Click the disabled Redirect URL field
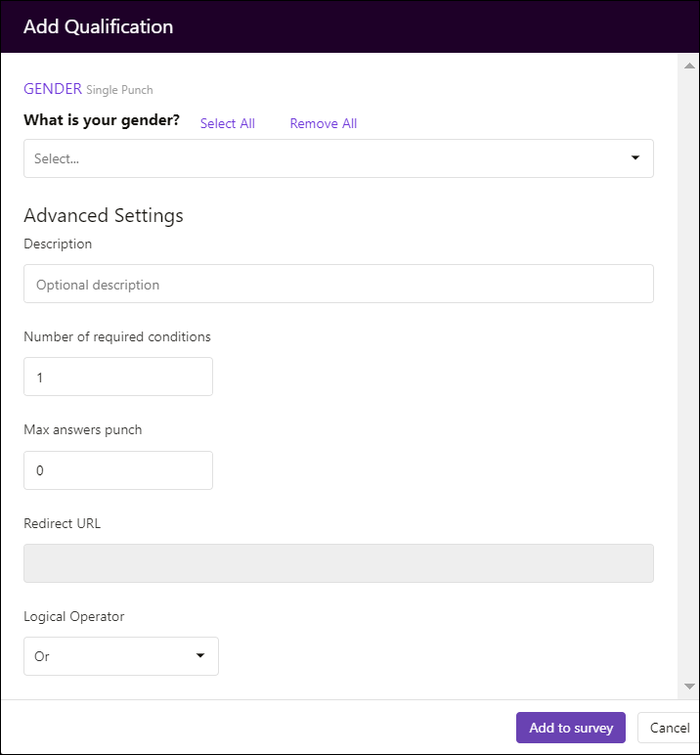 (338, 563)
